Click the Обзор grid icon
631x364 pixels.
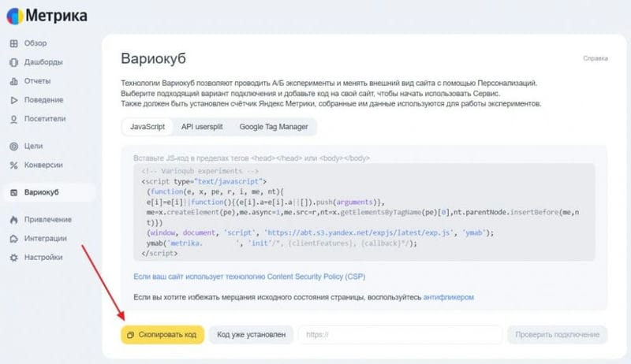[x=13, y=43]
